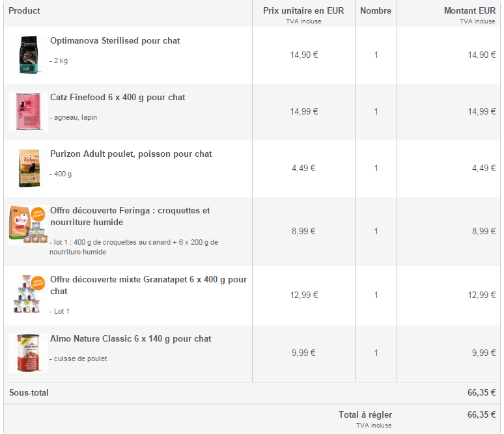Click the Nombre column header
This screenshot has width=504, height=434.
pos(376,11)
